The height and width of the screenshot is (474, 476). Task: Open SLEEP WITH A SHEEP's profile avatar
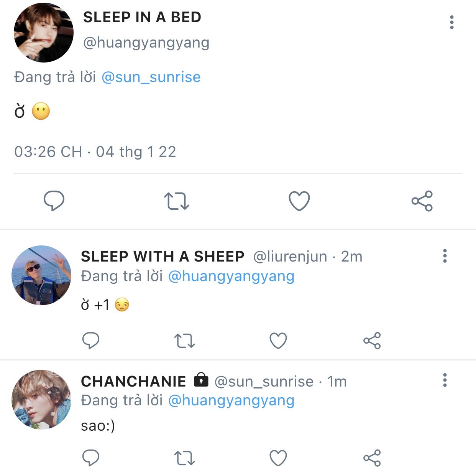tap(41, 275)
